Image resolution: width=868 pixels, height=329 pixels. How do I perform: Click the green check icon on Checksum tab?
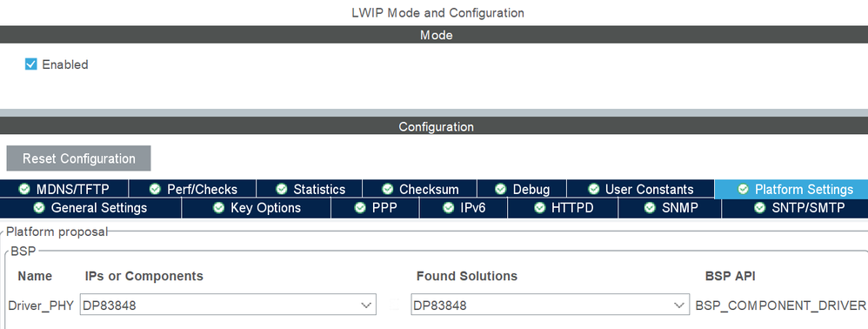click(388, 189)
